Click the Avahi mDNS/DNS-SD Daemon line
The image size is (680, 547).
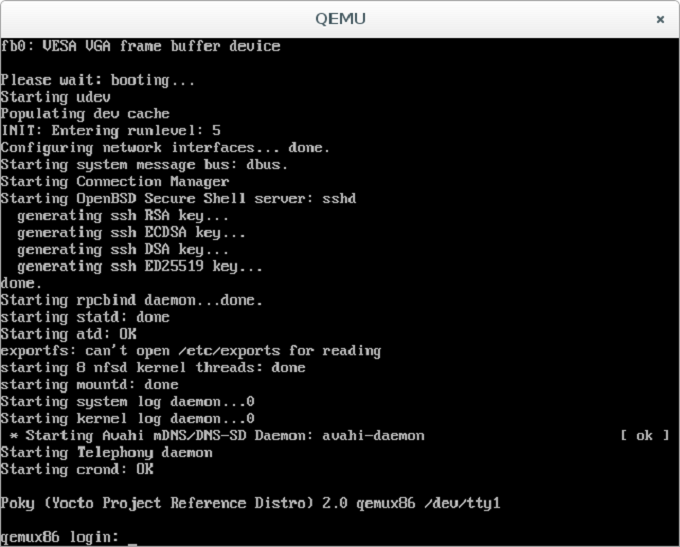pyautogui.click(x=217, y=435)
